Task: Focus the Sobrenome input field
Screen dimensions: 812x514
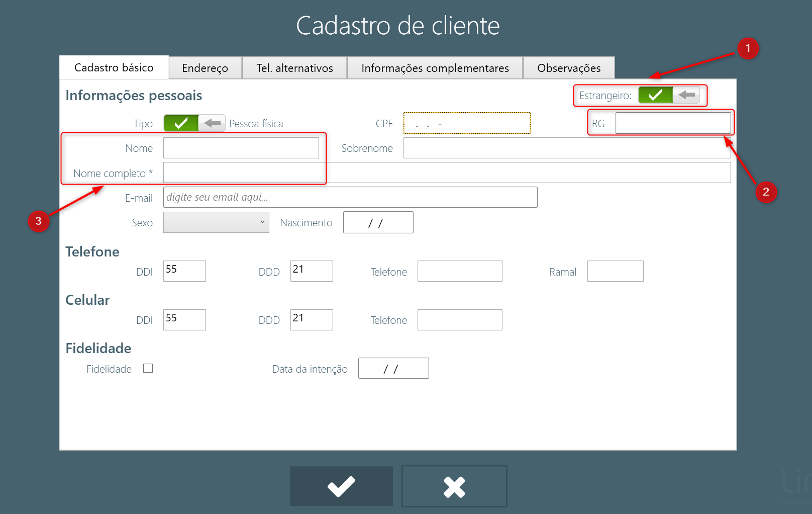Action: point(567,148)
